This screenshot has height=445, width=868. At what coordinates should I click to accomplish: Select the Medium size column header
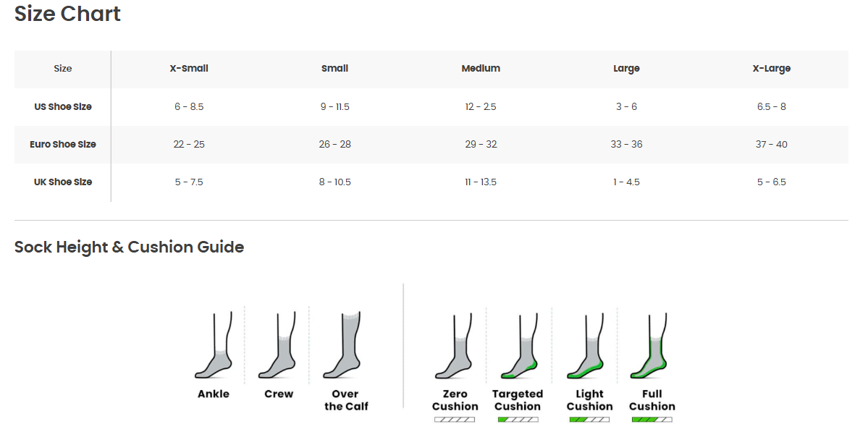point(481,69)
